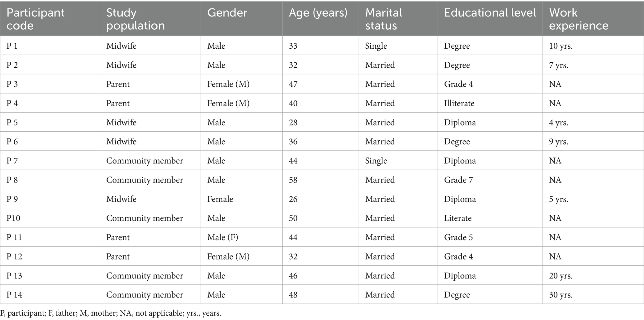The width and height of the screenshot is (644, 320).
Task: Click the 20 yrs. work experience cell
Action: [x=593, y=275]
